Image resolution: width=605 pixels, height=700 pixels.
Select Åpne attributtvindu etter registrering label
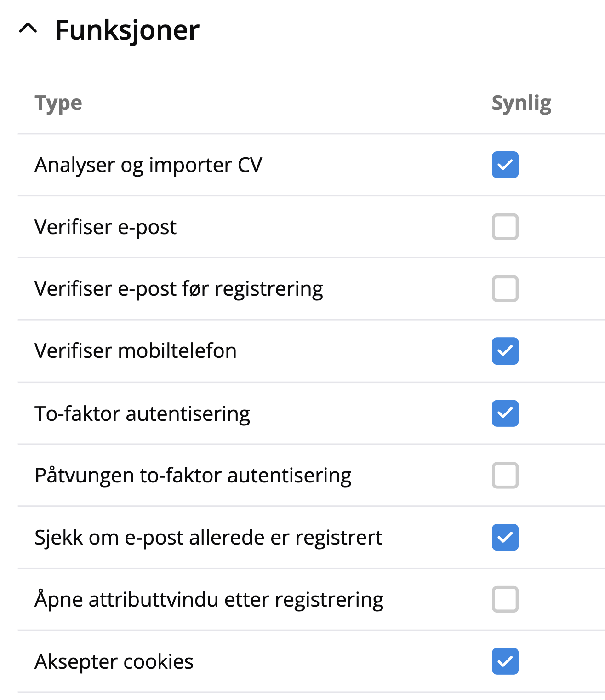click(209, 600)
